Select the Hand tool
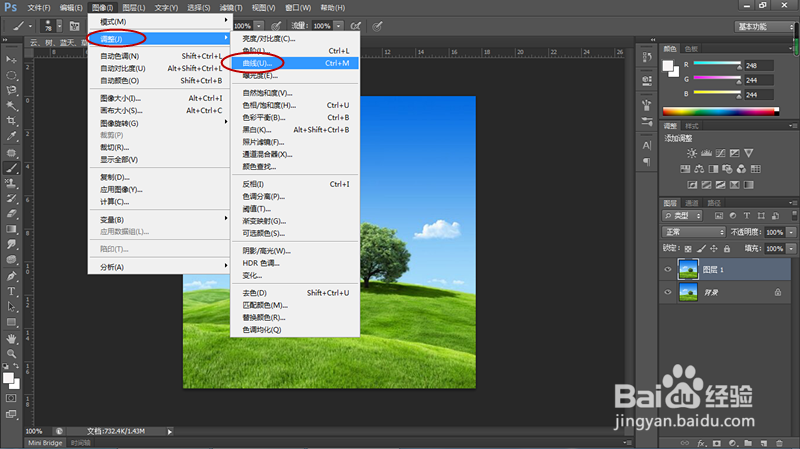This screenshot has height=449, width=800. [x=11, y=339]
